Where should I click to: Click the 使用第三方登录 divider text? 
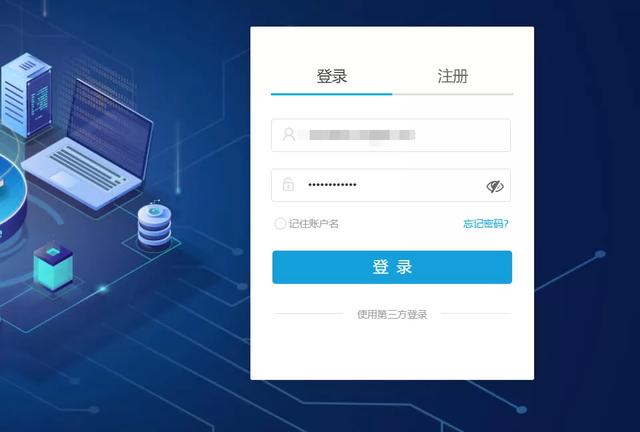(x=392, y=314)
